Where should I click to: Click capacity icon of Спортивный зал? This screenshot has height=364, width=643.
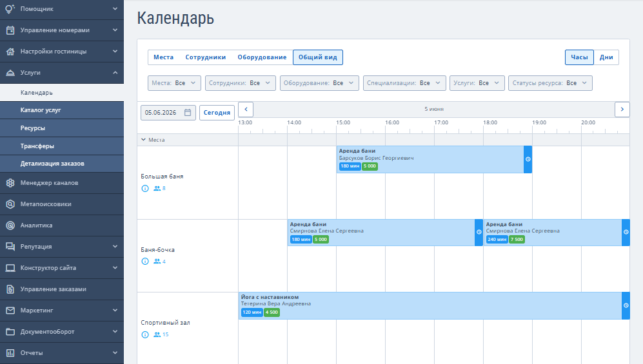pos(157,334)
